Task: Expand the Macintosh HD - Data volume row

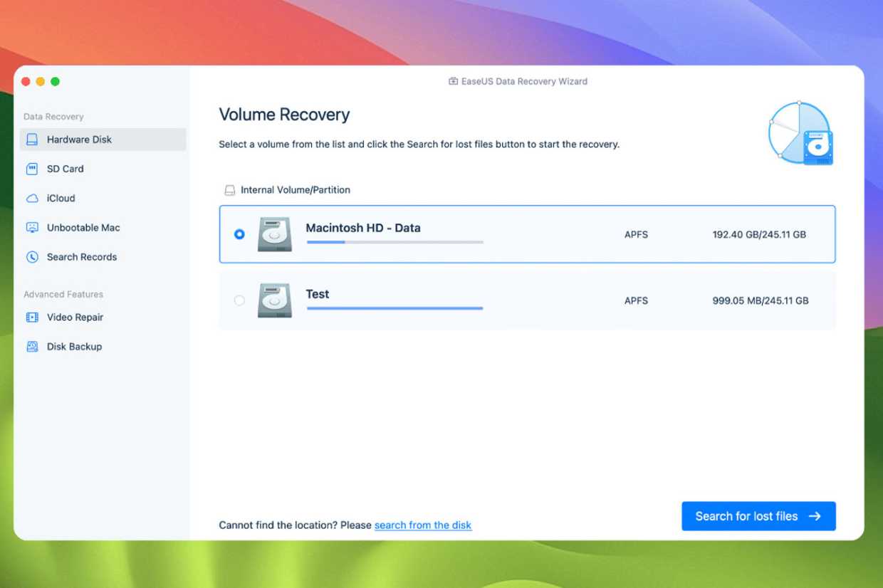Action: click(x=527, y=234)
